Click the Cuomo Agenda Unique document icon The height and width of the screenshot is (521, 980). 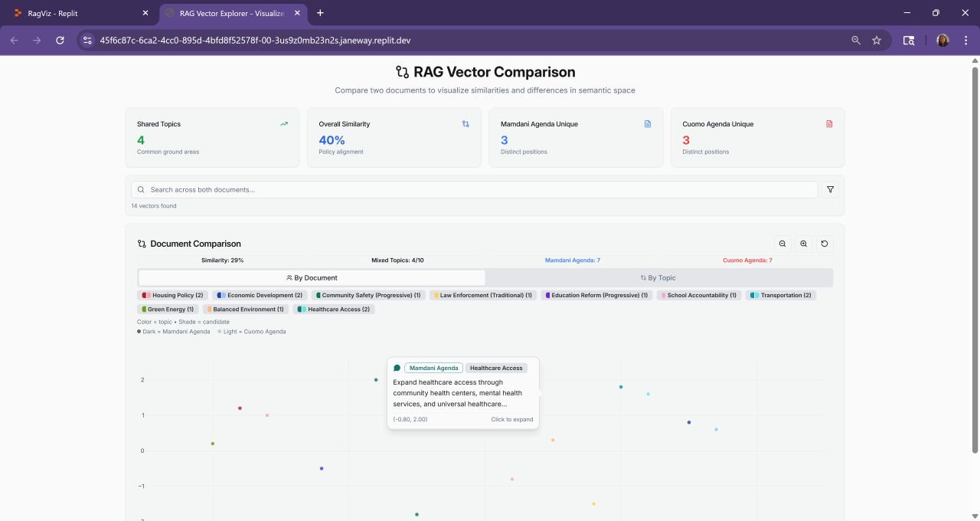[829, 123]
